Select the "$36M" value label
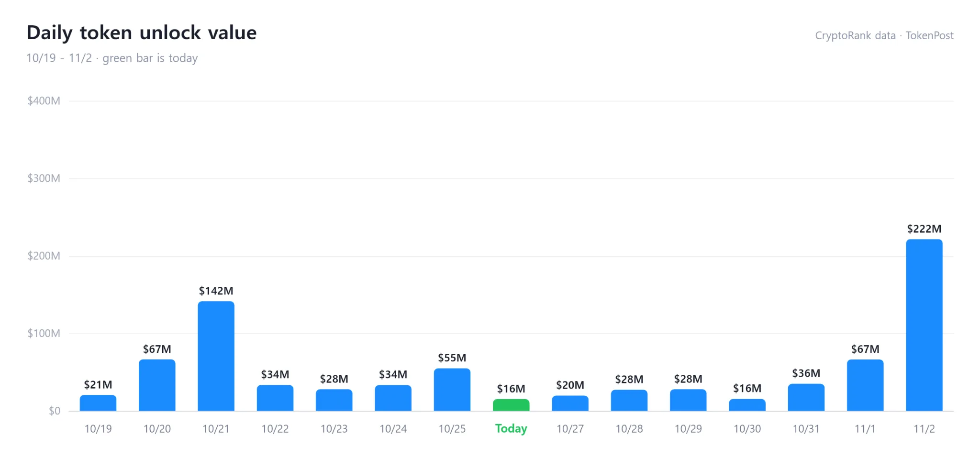Image resolution: width=980 pixels, height=457 pixels. [806, 373]
